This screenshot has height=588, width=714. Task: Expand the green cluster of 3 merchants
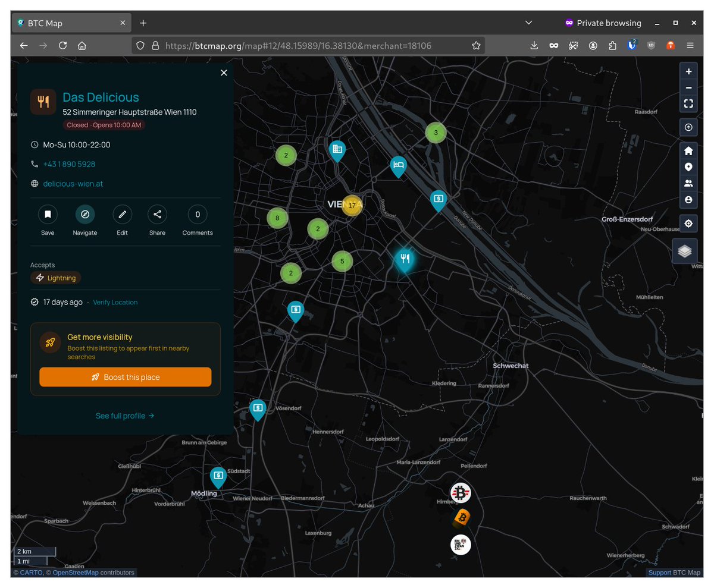[x=436, y=133]
